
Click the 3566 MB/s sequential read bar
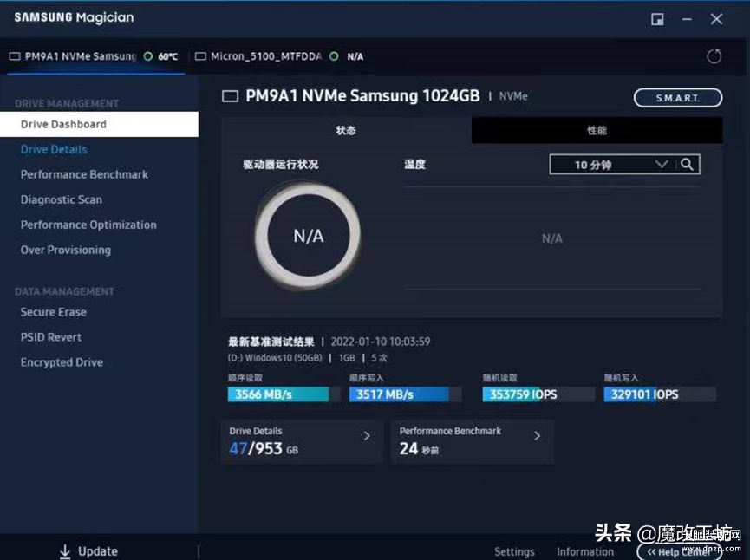[284, 394]
